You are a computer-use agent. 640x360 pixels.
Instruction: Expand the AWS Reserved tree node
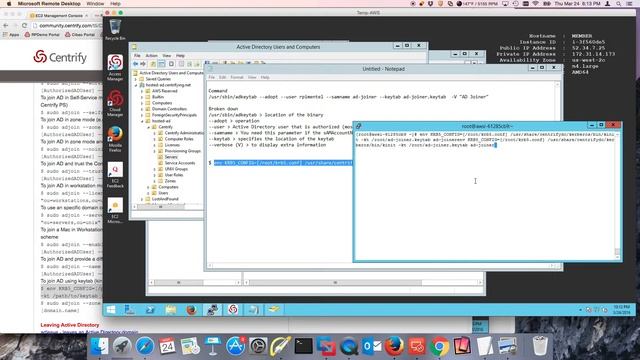pyautogui.click(x=142, y=91)
